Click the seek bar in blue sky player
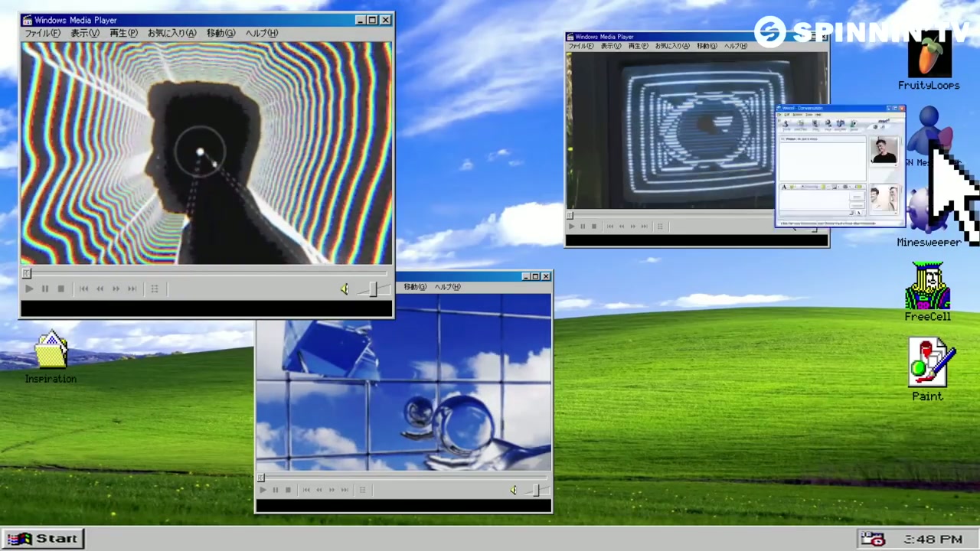The height and width of the screenshot is (551, 980). [x=403, y=478]
